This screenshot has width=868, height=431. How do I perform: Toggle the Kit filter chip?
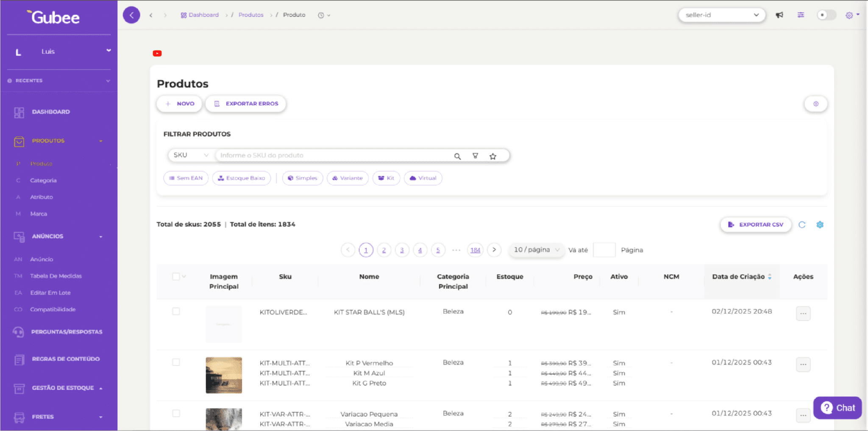(x=386, y=178)
